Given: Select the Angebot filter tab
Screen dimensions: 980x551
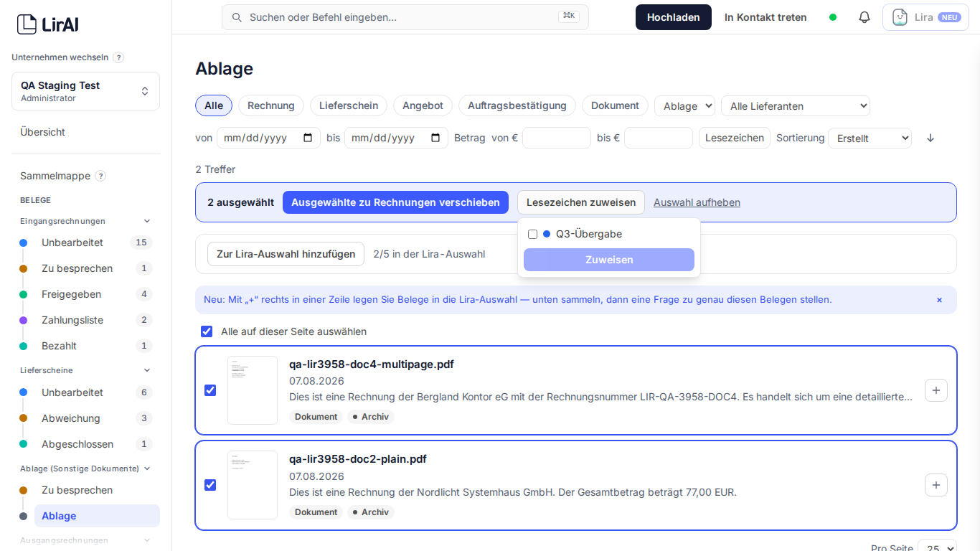Looking at the screenshot, I should [x=423, y=105].
